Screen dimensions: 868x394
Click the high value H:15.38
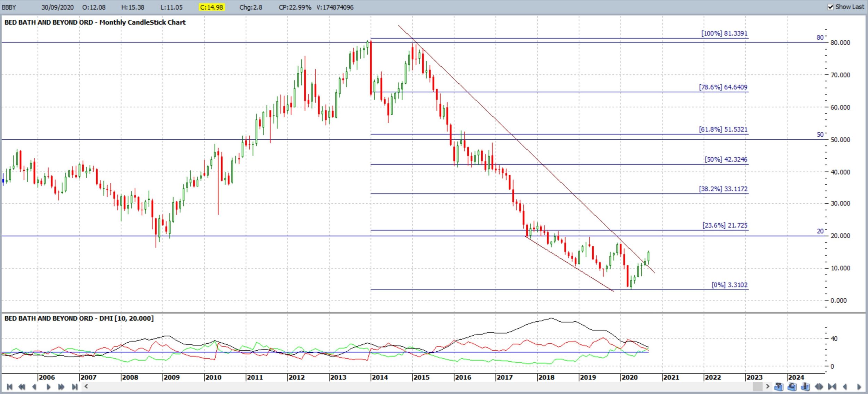click(x=133, y=7)
